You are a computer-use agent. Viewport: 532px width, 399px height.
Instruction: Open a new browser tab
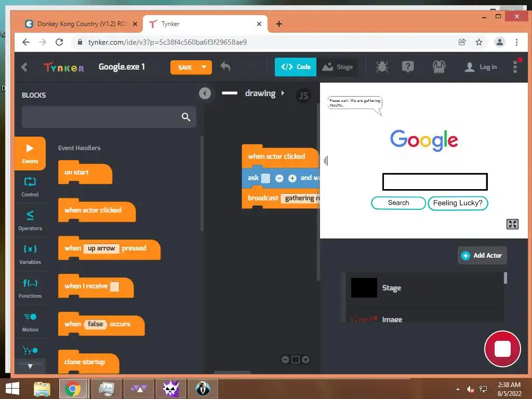click(x=278, y=24)
